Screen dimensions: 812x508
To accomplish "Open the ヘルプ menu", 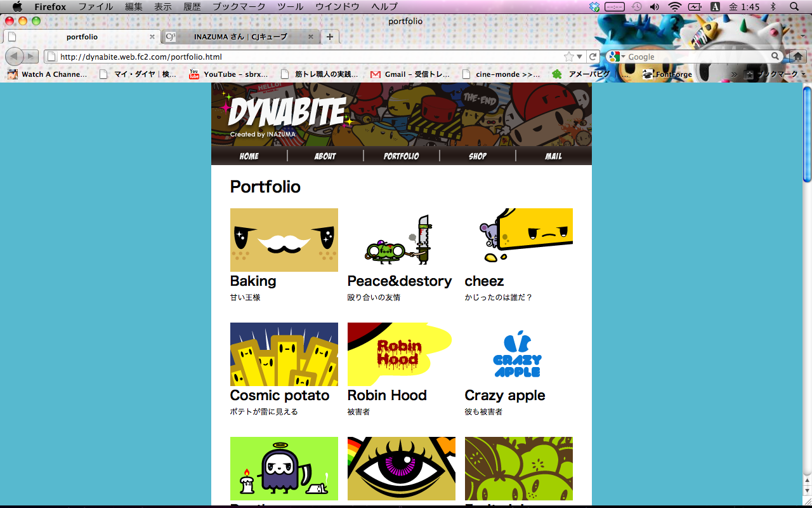I will [x=384, y=6].
